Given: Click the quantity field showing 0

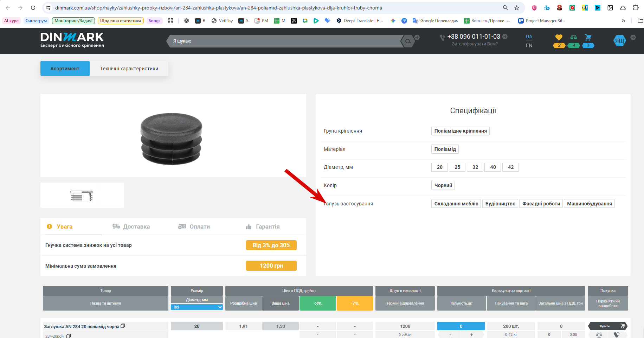Looking at the screenshot, I should click(461, 326).
